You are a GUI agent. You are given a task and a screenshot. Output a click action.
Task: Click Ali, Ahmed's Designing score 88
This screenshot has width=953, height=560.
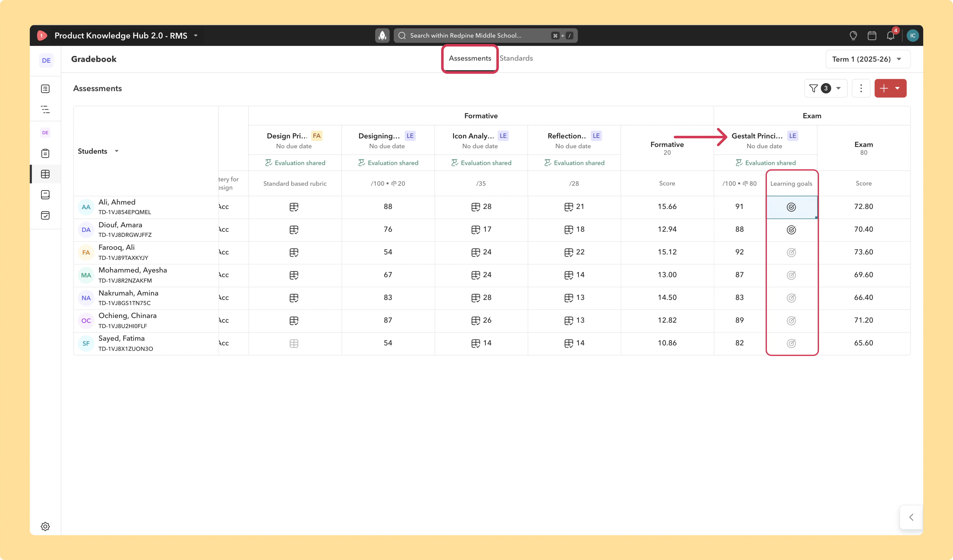388,207
